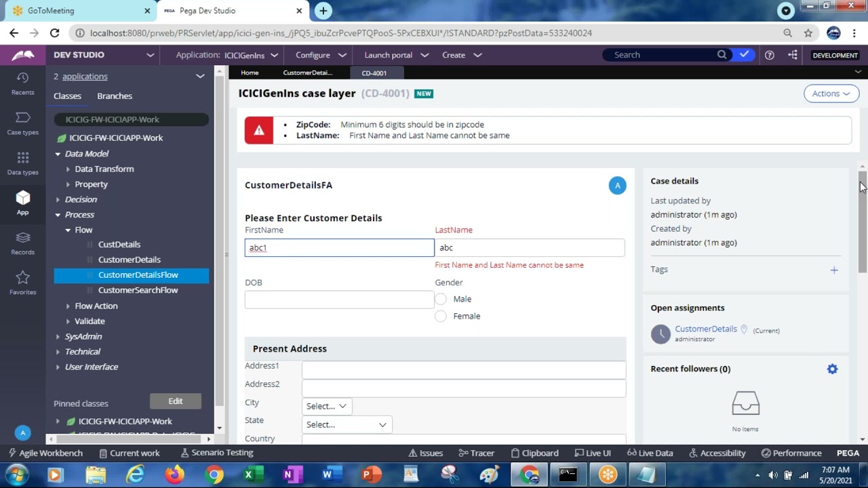
Task: Open the Actions dropdown menu
Action: pos(831,94)
